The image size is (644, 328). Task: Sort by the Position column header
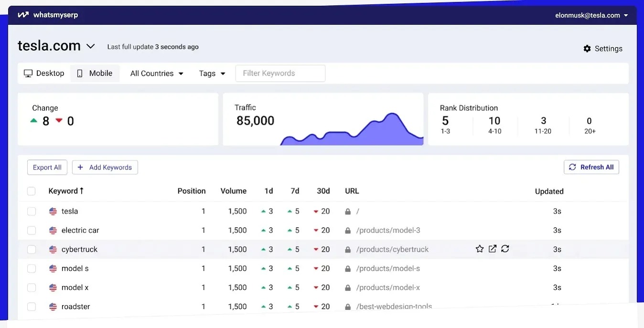tap(192, 191)
